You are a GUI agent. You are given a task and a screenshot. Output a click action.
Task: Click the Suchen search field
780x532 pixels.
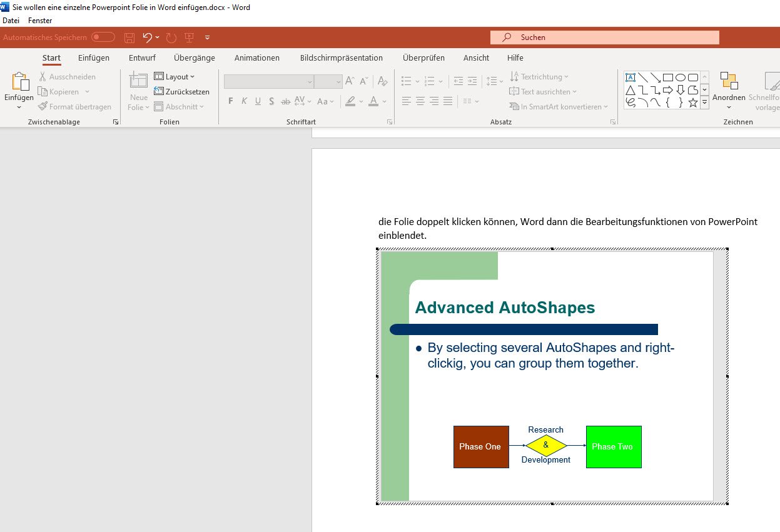(604, 38)
